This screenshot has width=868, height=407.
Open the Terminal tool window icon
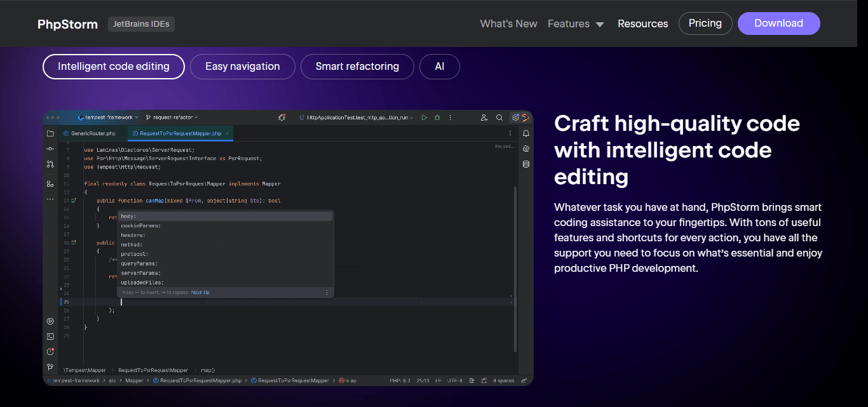(x=50, y=337)
